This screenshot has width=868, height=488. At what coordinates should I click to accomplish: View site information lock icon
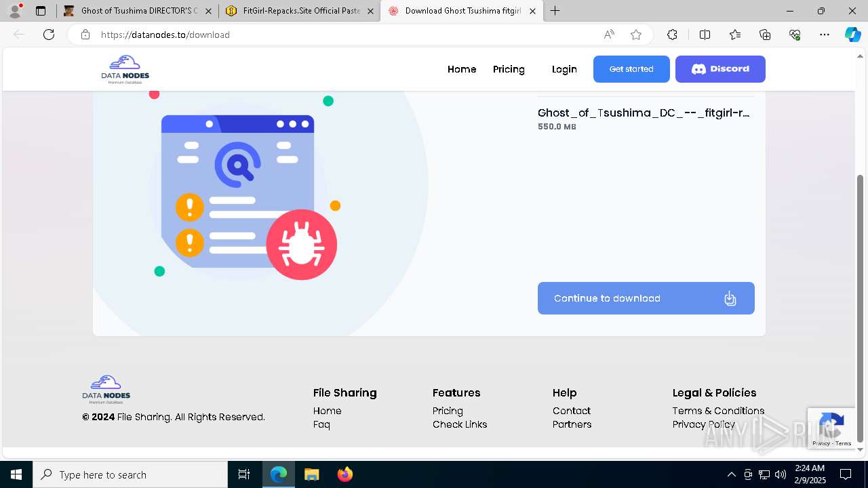[x=85, y=35]
